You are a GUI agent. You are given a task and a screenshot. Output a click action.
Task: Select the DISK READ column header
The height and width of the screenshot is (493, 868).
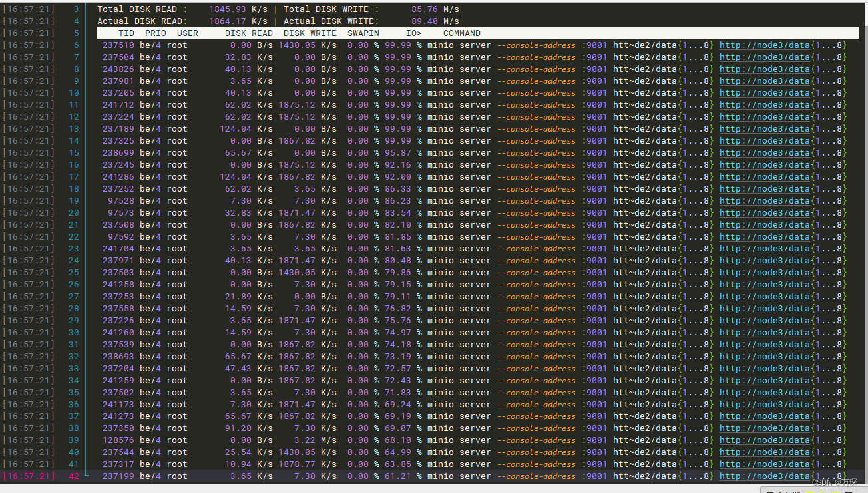(249, 33)
